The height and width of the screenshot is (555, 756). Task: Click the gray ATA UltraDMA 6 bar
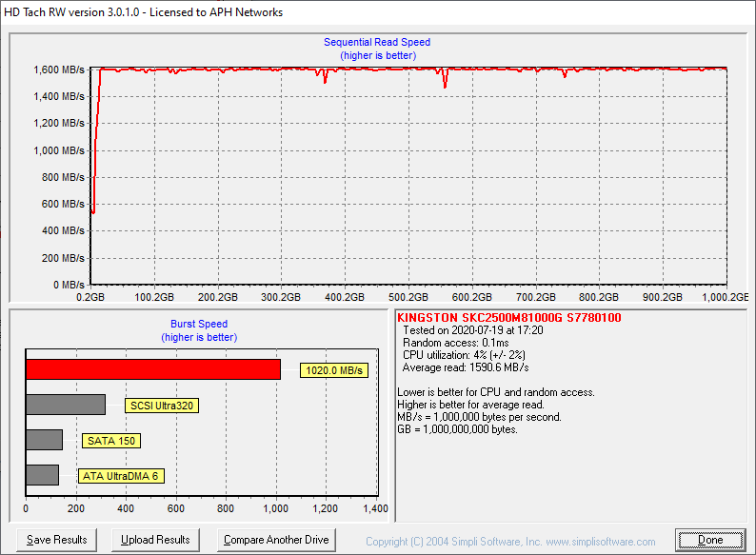(x=42, y=475)
